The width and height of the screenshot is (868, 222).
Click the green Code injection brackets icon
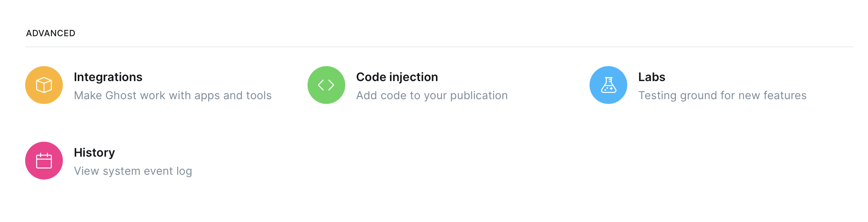coord(326,85)
